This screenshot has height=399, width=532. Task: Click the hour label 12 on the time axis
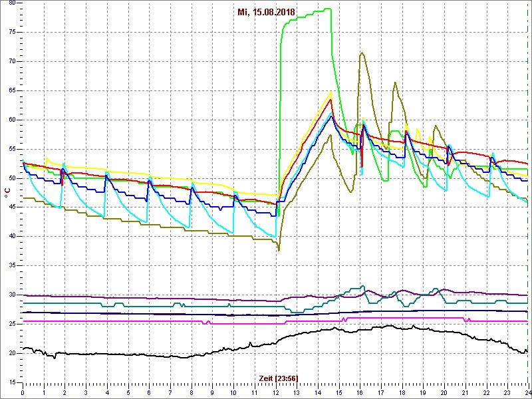(275, 393)
